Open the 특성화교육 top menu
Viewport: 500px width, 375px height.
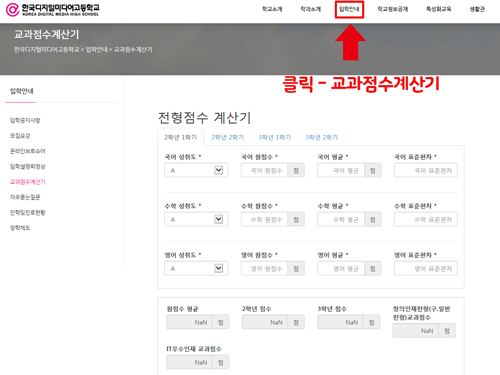pos(439,9)
